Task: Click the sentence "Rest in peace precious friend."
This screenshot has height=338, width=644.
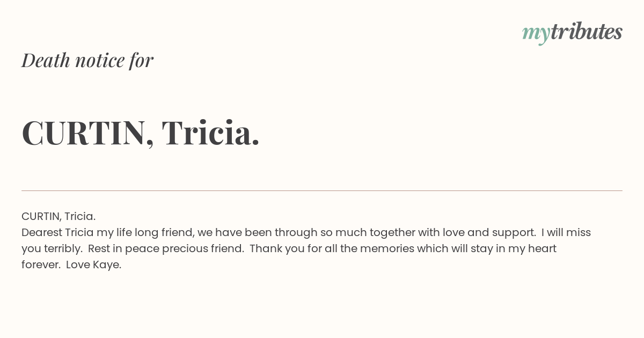Action: pyautogui.click(x=166, y=248)
